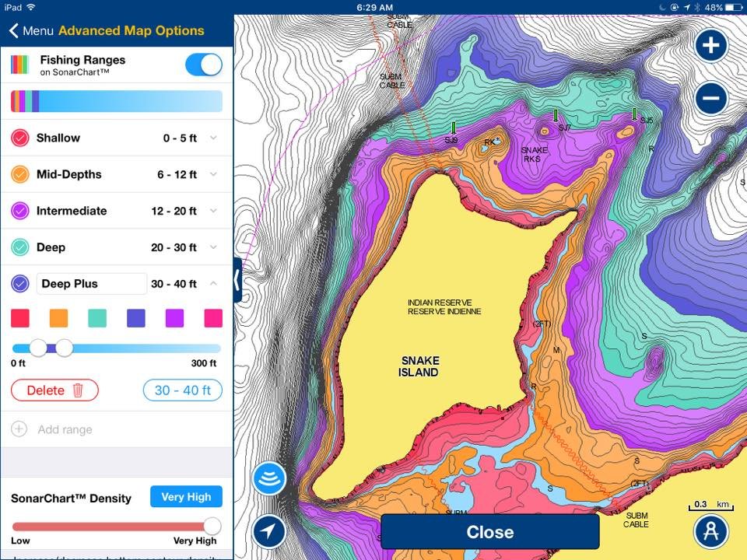Expand the Deep 20 - 30 ft range

pyautogui.click(x=213, y=247)
